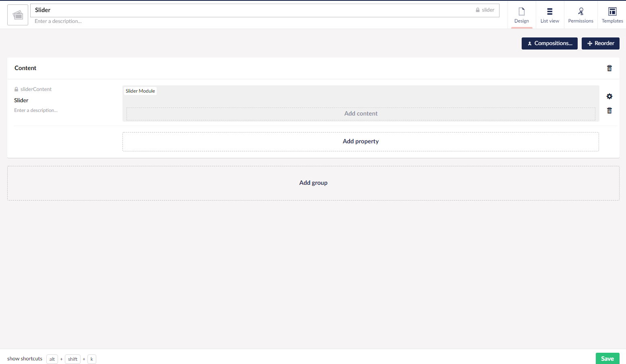Click Add property placeholder
Image resolution: width=626 pixels, height=364 pixels.
[361, 142]
